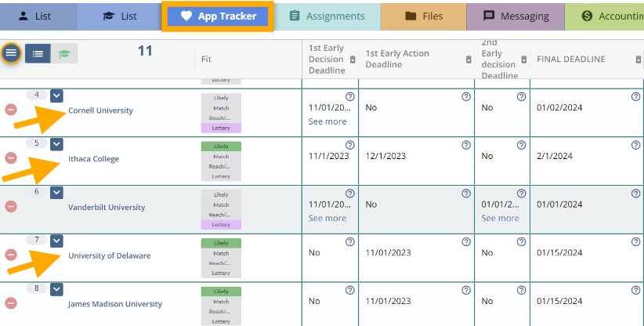Select Ithaca College's Likely fit tag
644x326 pixels.
(221, 147)
